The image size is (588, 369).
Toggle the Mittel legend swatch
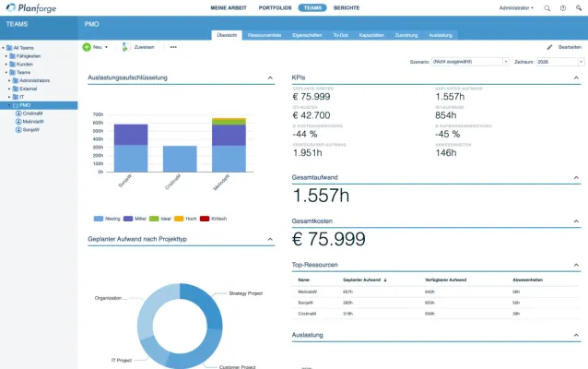point(128,219)
